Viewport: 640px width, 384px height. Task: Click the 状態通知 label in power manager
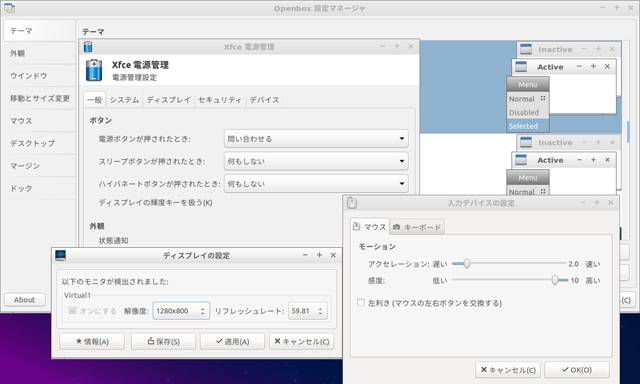[x=113, y=240]
